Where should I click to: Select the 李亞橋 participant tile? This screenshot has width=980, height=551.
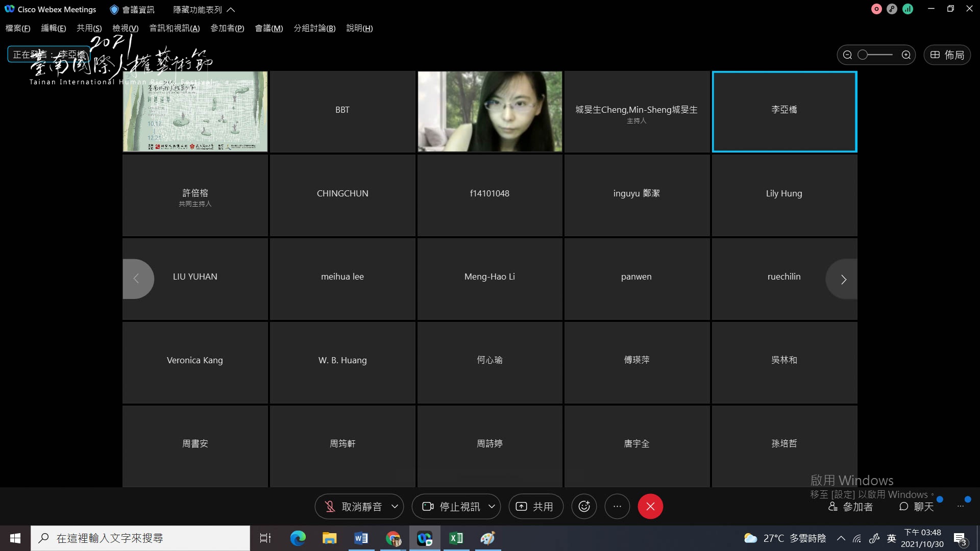click(x=785, y=112)
